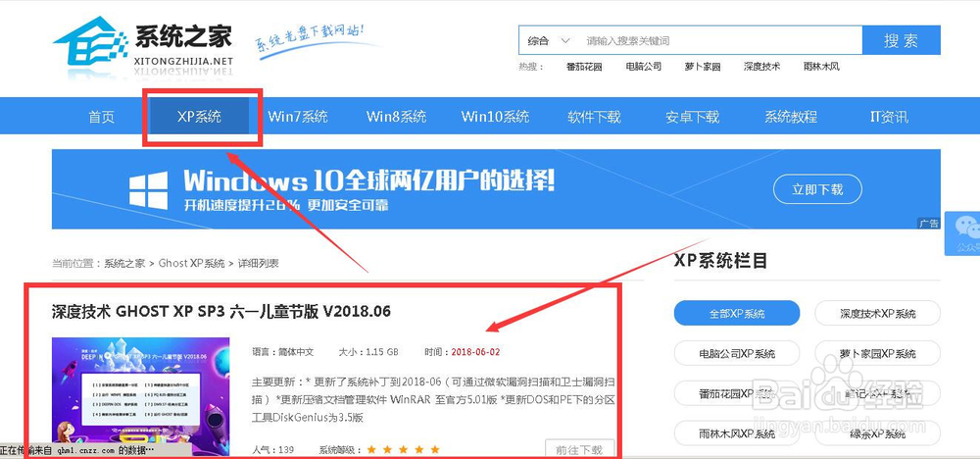
Task: Select the 全部XP系统 category button
Action: (x=737, y=313)
